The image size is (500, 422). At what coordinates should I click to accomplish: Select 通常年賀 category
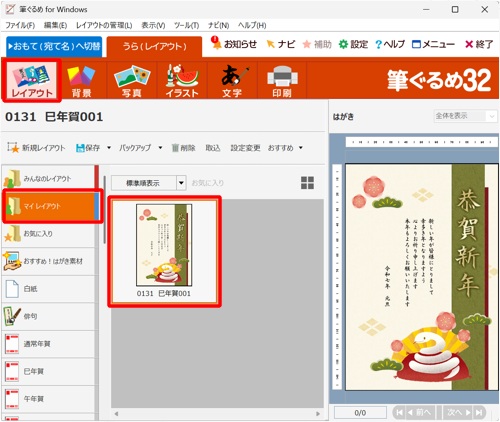coord(49,344)
